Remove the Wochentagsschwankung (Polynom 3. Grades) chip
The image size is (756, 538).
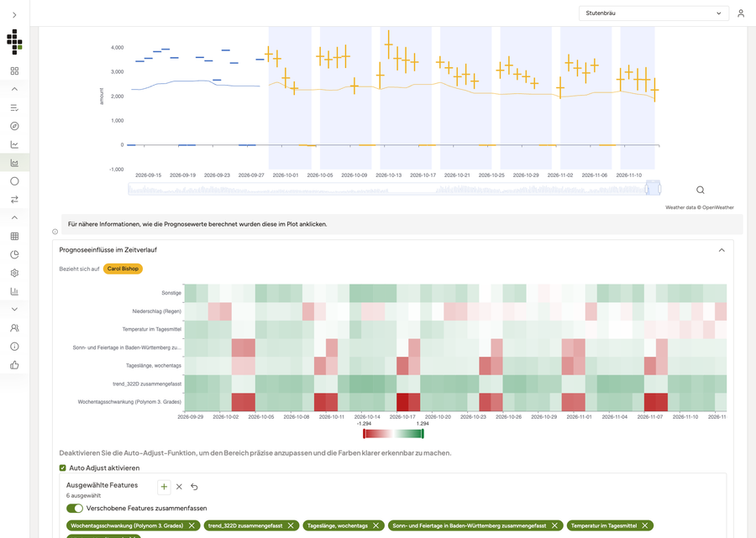(x=192, y=525)
